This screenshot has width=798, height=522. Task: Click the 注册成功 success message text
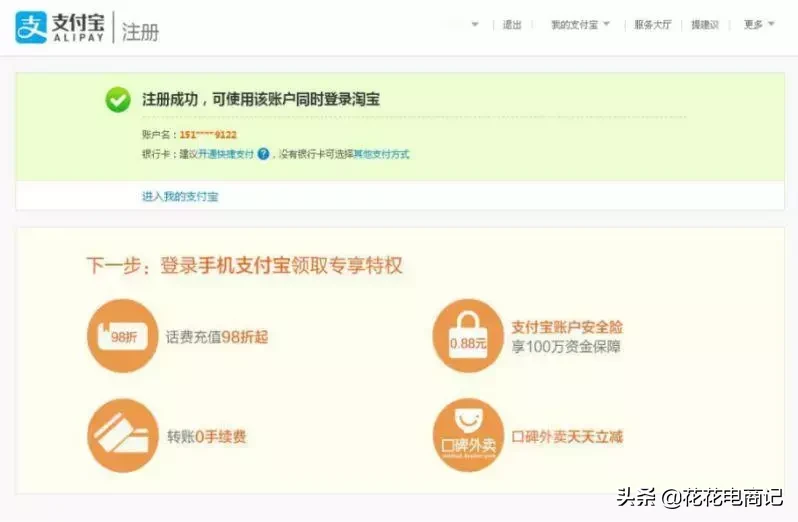tap(261, 99)
